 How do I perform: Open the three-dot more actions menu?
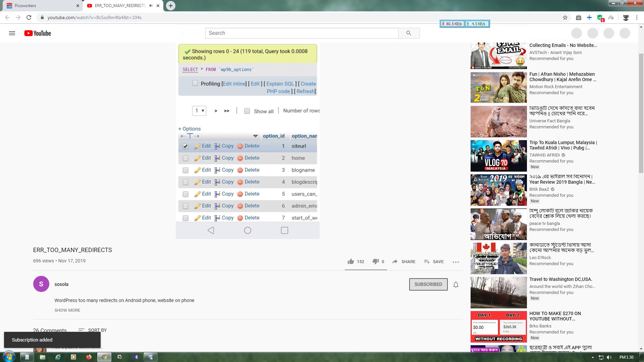coord(455,262)
